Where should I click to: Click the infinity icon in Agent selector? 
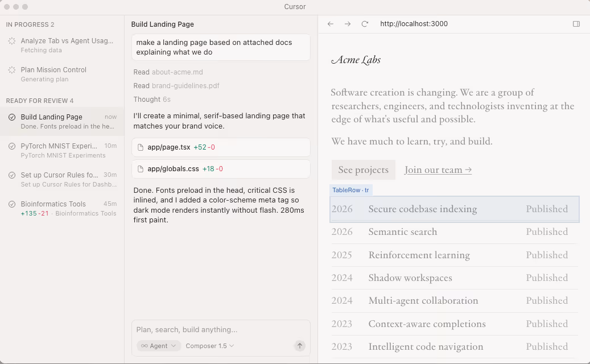point(144,346)
